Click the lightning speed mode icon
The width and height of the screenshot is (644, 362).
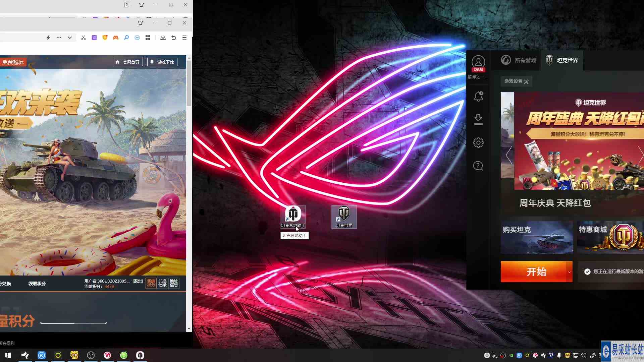48,38
